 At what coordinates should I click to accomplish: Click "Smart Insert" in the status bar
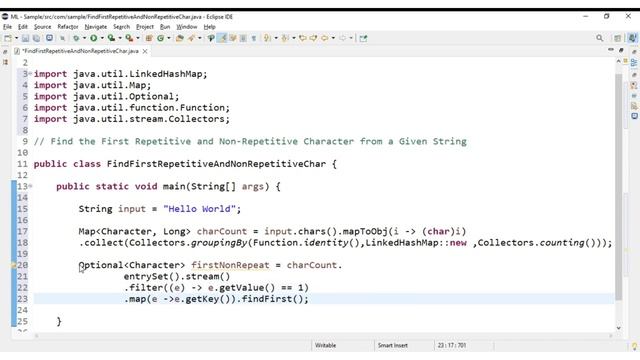coord(393,345)
